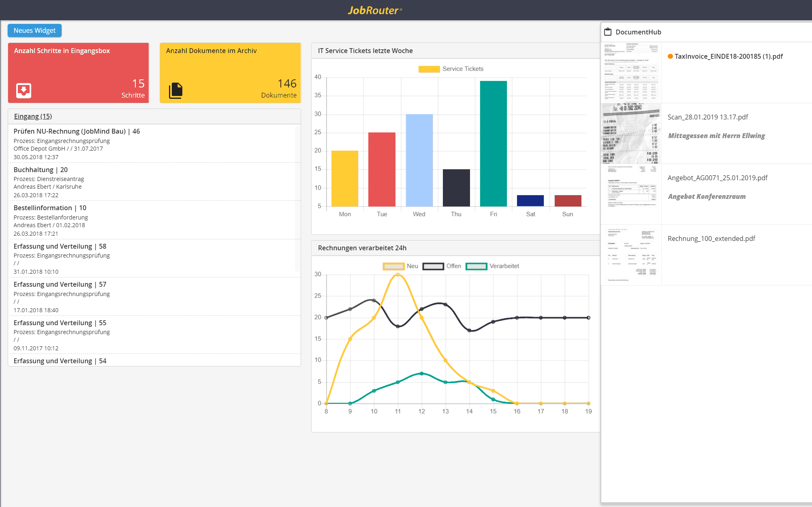This screenshot has width=812, height=507.
Task: Open the Bestellinformation | 10 inbox entry
Action: click(154, 220)
